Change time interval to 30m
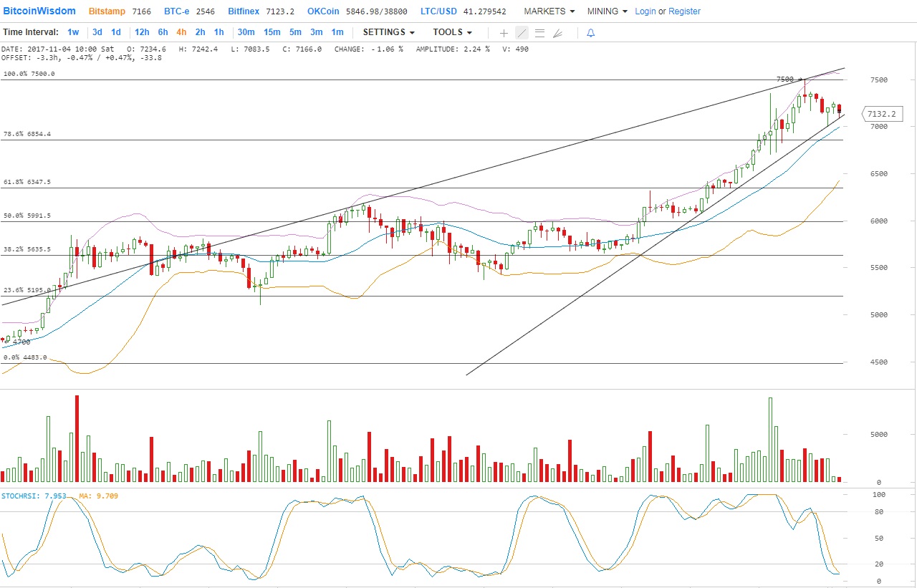Image resolution: width=917 pixels, height=588 pixels. click(246, 32)
